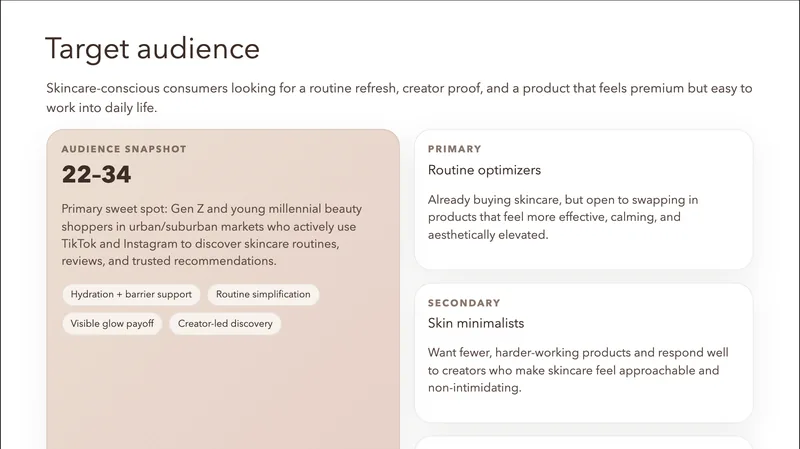Screen dimensions: 800x449
Task: Select the "22–34" age range heading
Action: pos(96,175)
